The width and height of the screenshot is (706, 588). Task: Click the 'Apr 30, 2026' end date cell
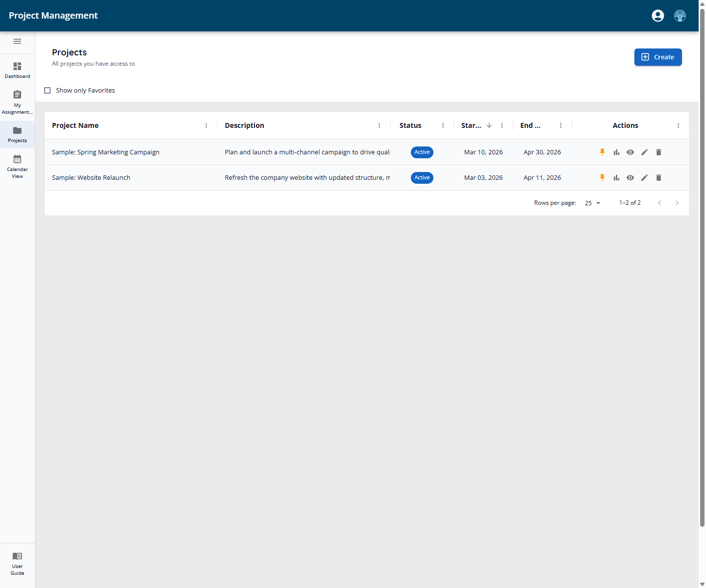pos(542,152)
